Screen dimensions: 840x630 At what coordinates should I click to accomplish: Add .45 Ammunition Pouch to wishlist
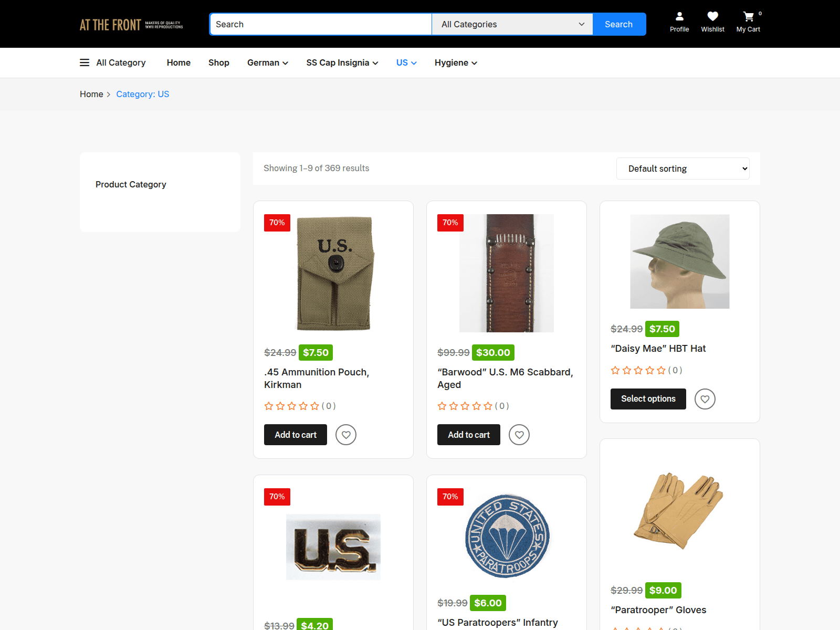(x=346, y=435)
